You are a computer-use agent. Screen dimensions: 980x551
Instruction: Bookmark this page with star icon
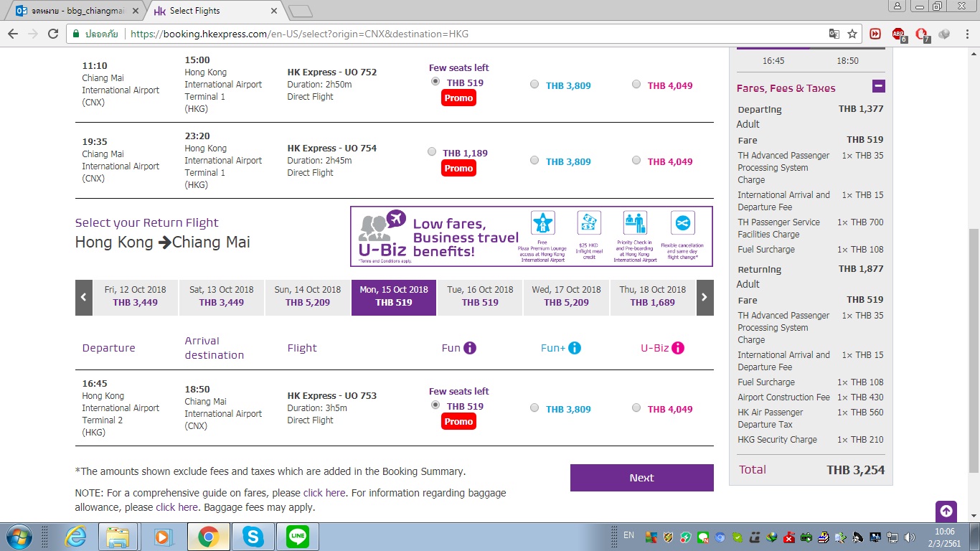pyautogui.click(x=852, y=34)
